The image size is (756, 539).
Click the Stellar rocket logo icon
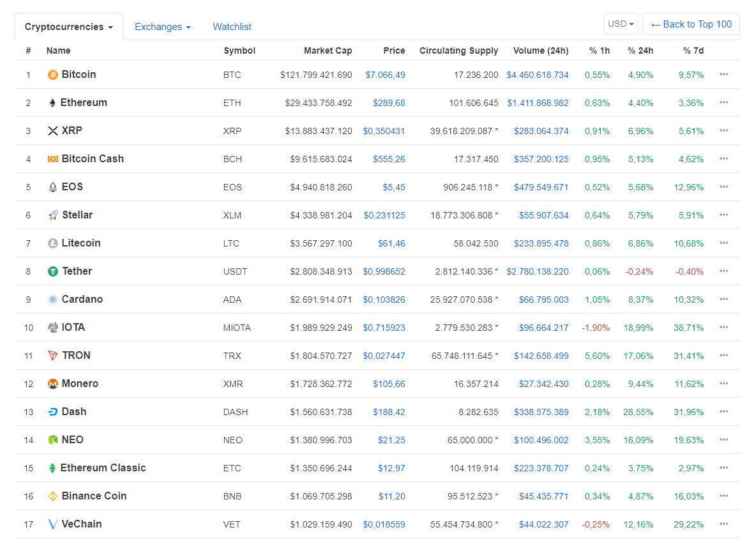pyautogui.click(x=52, y=215)
